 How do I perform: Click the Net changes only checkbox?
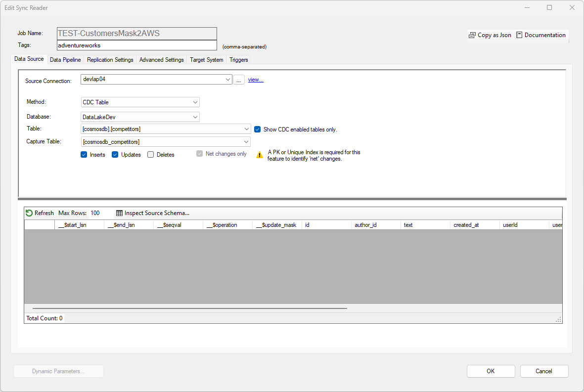[x=200, y=154]
